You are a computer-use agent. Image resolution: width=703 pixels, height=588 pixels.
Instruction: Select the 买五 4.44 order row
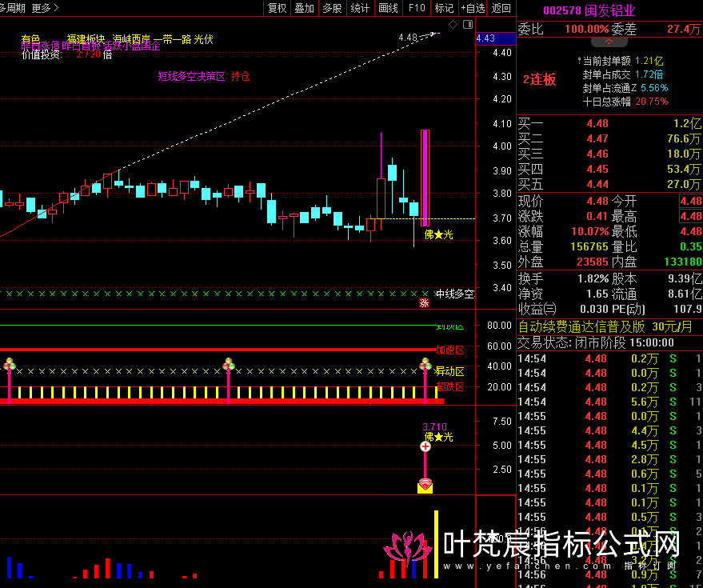pos(609,184)
